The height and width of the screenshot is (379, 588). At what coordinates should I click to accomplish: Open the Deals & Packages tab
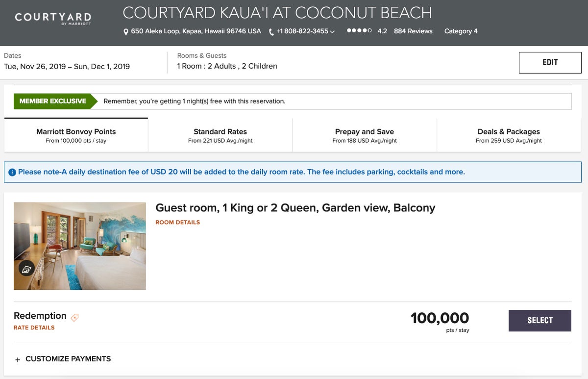tap(509, 134)
